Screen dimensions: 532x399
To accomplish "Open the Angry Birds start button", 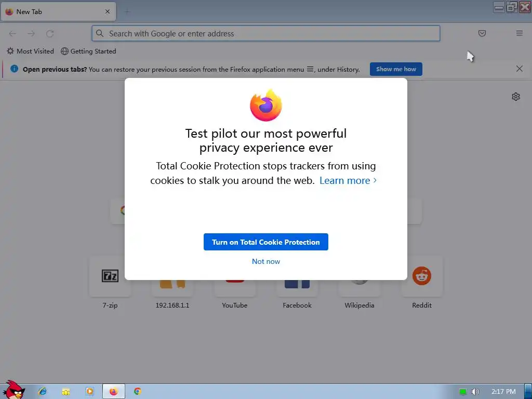I will pyautogui.click(x=14, y=390).
